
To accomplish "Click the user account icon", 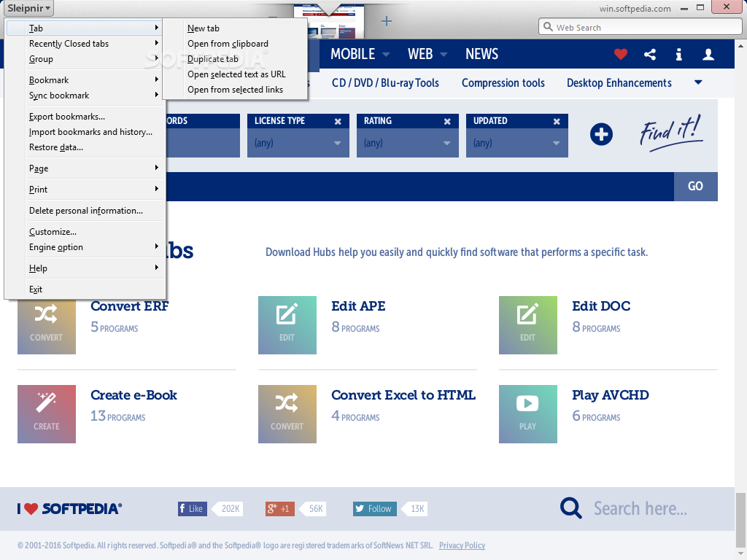I will 708,54.
